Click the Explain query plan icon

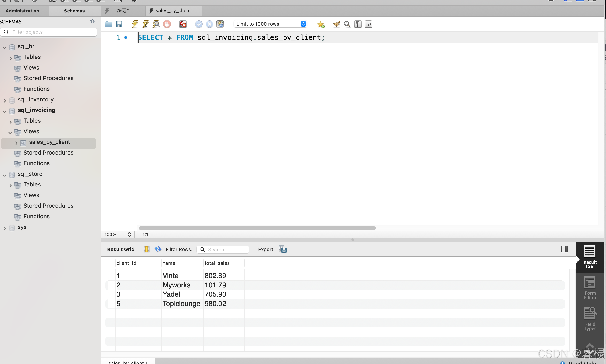[x=156, y=24]
